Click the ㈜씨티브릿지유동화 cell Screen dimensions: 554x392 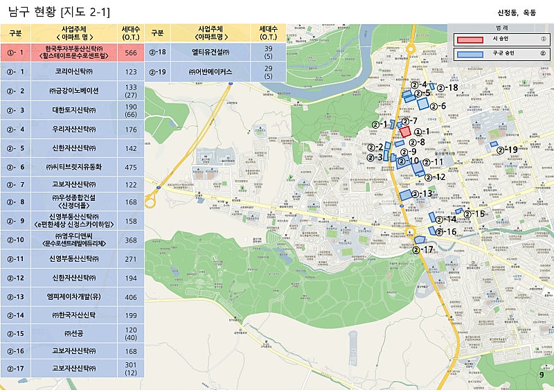pos(74,167)
